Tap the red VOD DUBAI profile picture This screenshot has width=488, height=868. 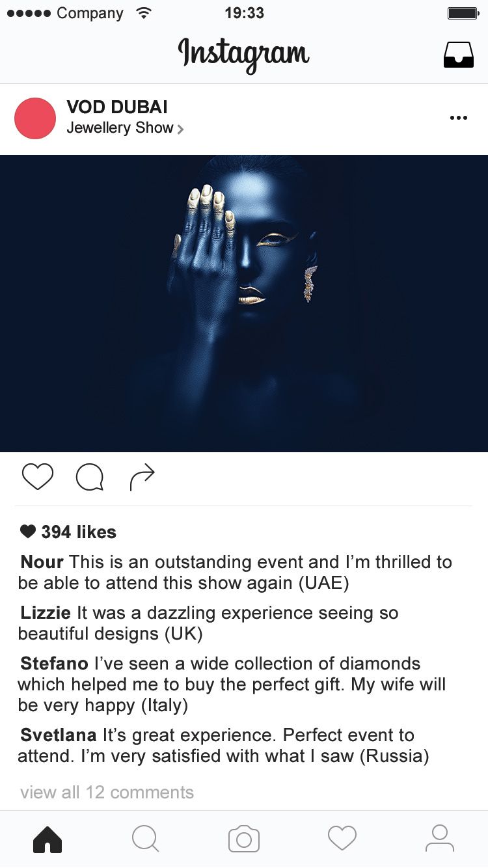pyautogui.click(x=35, y=118)
